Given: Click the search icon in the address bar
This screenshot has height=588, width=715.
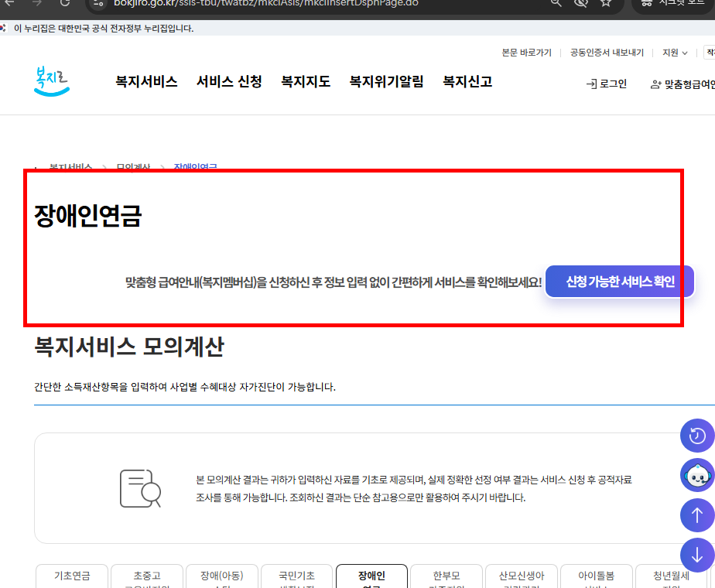Looking at the screenshot, I should 556,2.
